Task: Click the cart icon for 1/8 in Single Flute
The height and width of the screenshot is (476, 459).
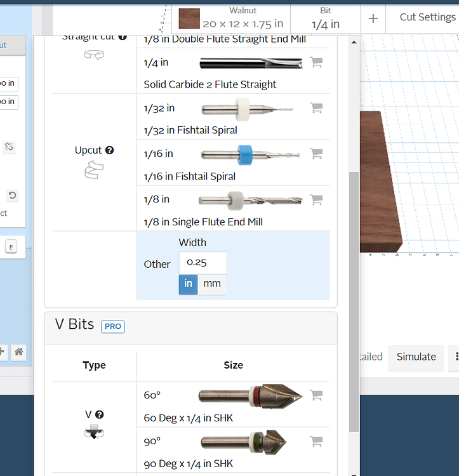Action: (316, 199)
